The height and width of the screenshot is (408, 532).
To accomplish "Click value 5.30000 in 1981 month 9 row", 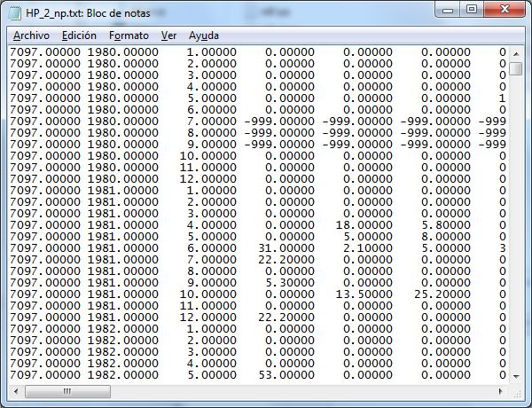I will click(290, 282).
